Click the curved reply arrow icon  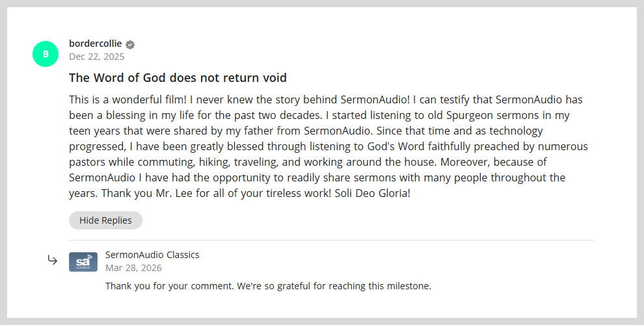pyautogui.click(x=53, y=260)
